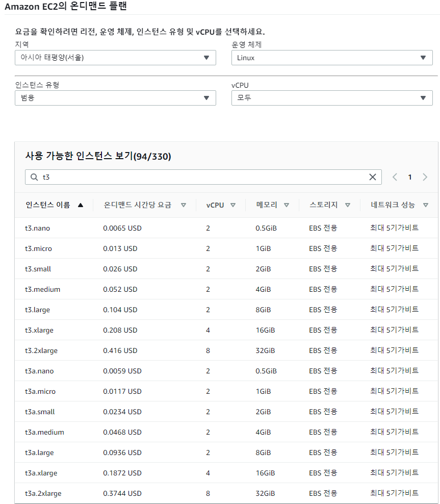Click the 0.052 USD price cell
Screen dimensions: 440x504
pyautogui.click(x=120, y=289)
